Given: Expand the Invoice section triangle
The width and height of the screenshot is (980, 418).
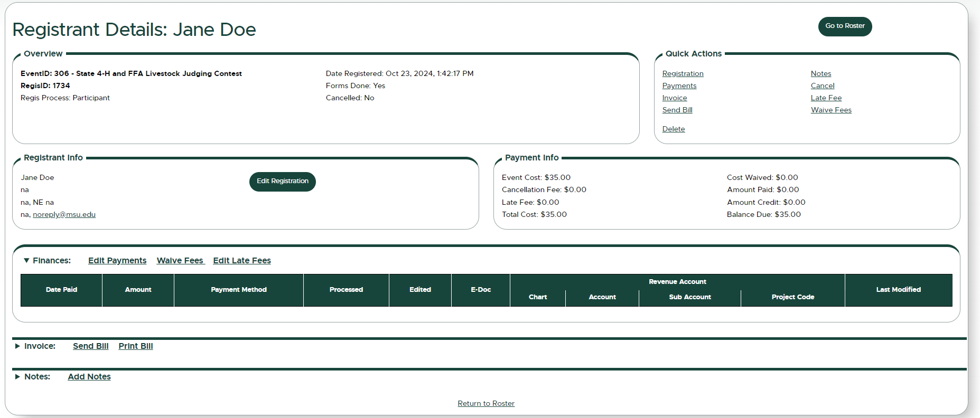Looking at the screenshot, I should pos(17,346).
